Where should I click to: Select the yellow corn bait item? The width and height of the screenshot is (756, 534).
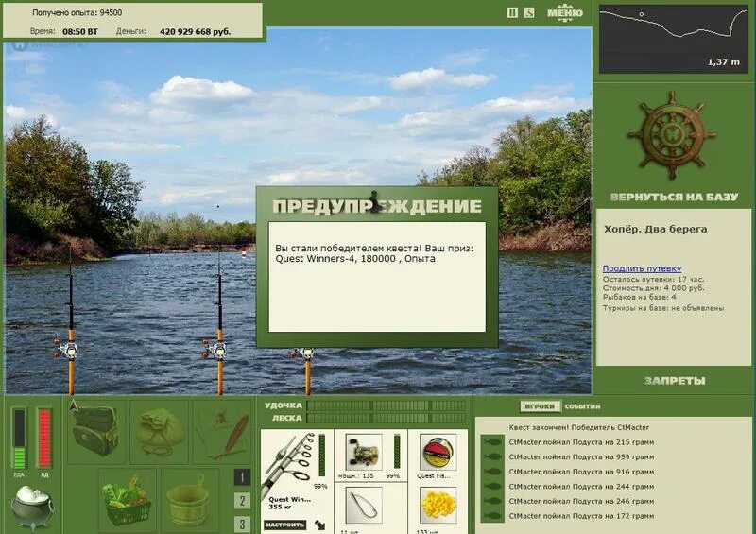(x=438, y=505)
